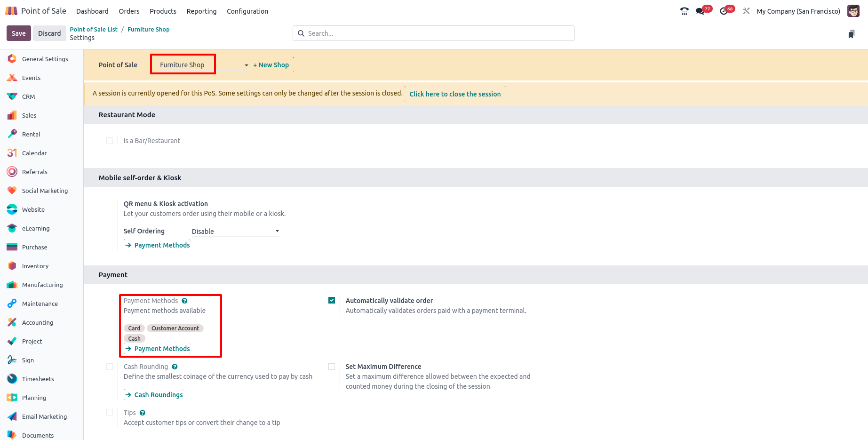Image resolution: width=868 pixels, height=440 pixels.
Task: Open the Sales settings icon
Action: 12,115
